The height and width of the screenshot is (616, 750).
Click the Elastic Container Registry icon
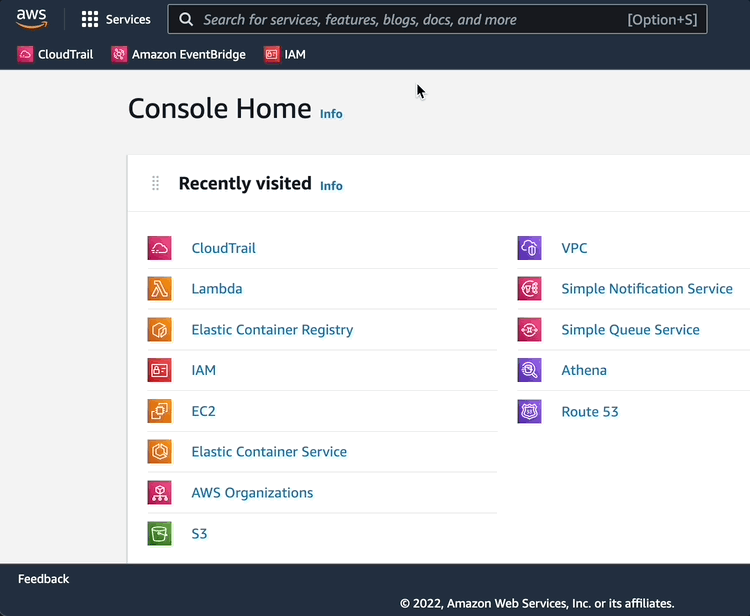pos(159,330)
